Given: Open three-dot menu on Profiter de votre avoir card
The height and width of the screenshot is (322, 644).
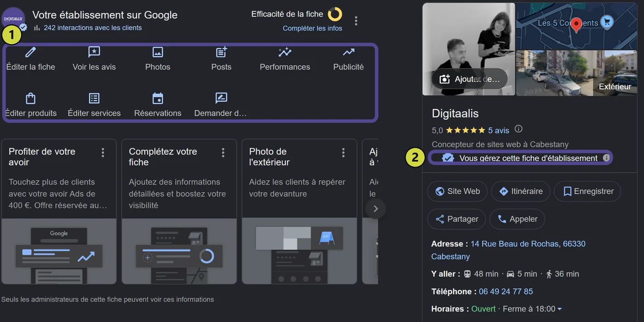Looking at the screenshot, I should click(103, 152).
